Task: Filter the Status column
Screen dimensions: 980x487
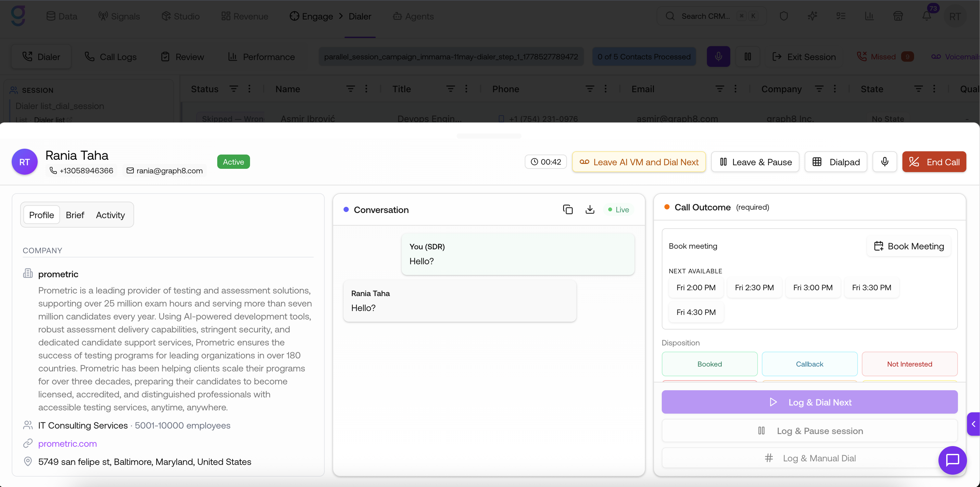Action: (x=233, y=89)
